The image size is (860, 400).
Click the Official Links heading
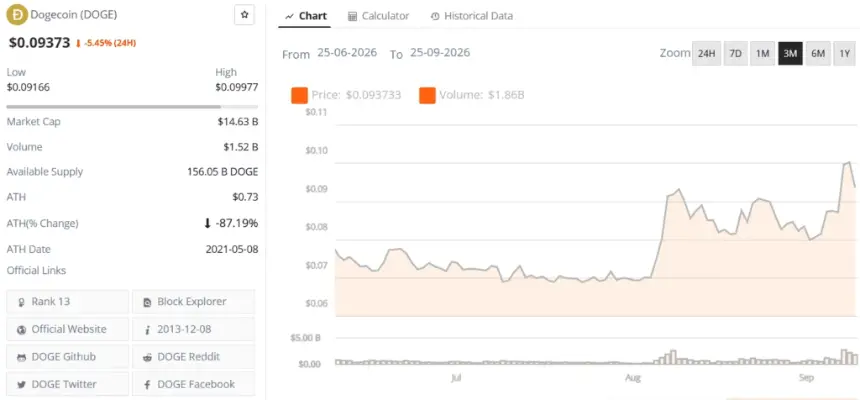[x=36, y=271]
